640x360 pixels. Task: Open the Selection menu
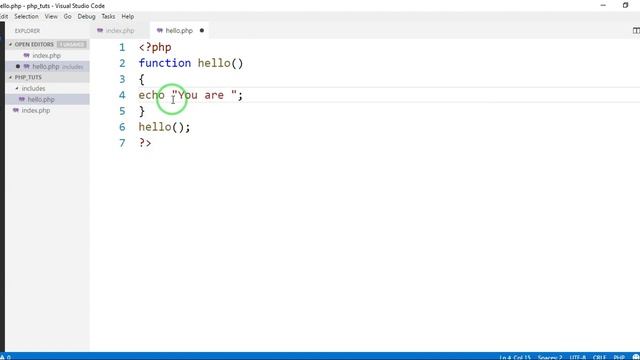26,17
